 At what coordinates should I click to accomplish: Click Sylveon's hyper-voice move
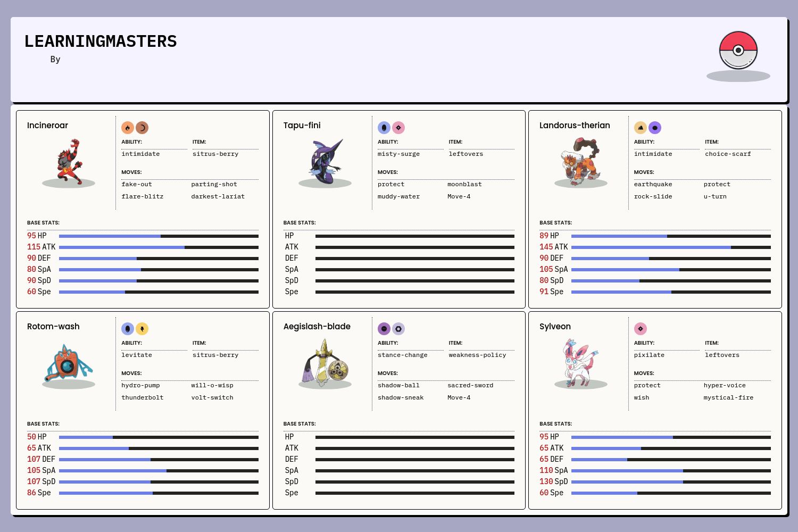(725, 385)
